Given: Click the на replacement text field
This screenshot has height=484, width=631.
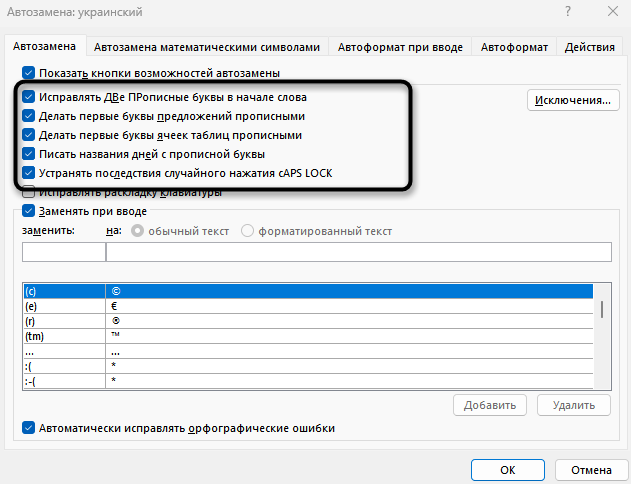Looking at the screenshot, I should point(359,252).
